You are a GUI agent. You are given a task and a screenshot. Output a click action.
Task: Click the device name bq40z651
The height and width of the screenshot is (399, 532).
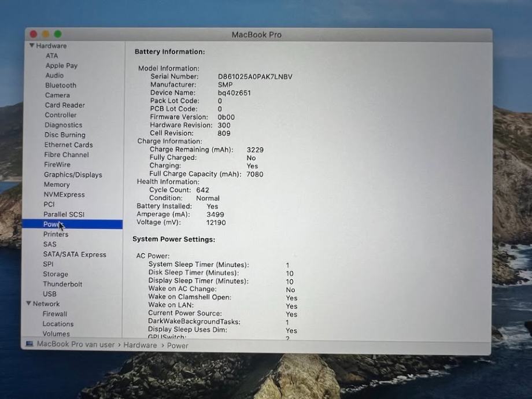(234, 93)
